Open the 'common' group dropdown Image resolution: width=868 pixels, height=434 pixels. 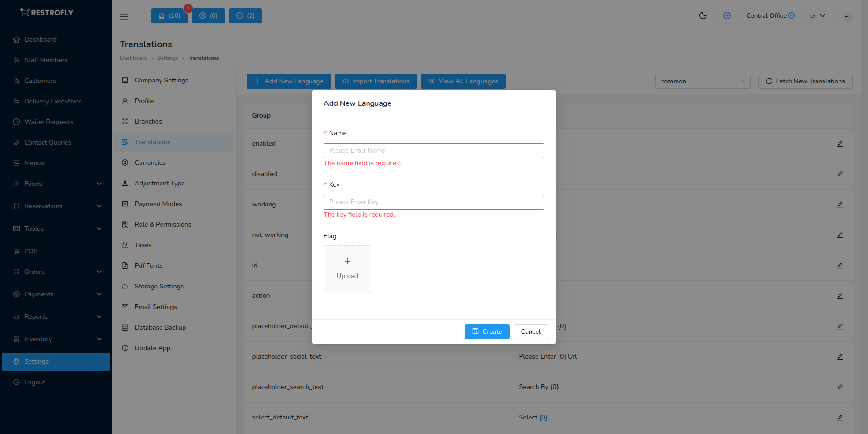[702, 81]
